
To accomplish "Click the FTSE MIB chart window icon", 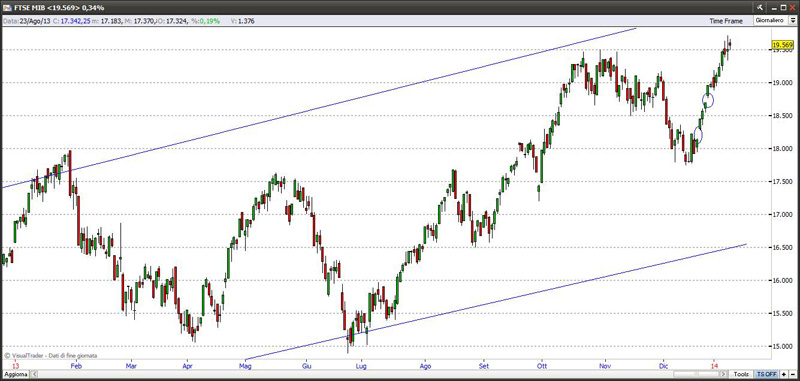I will pos(7,7).
